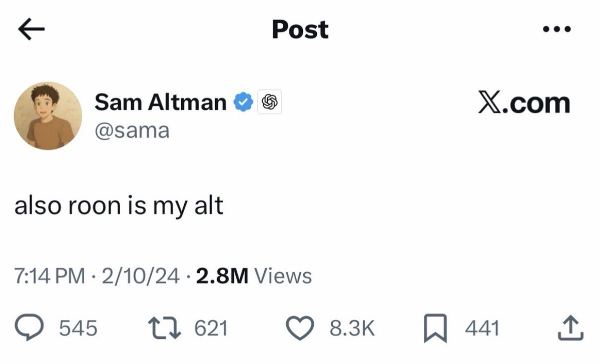
Task: Click the 441 bookmarks count
Action: [482, 328]
